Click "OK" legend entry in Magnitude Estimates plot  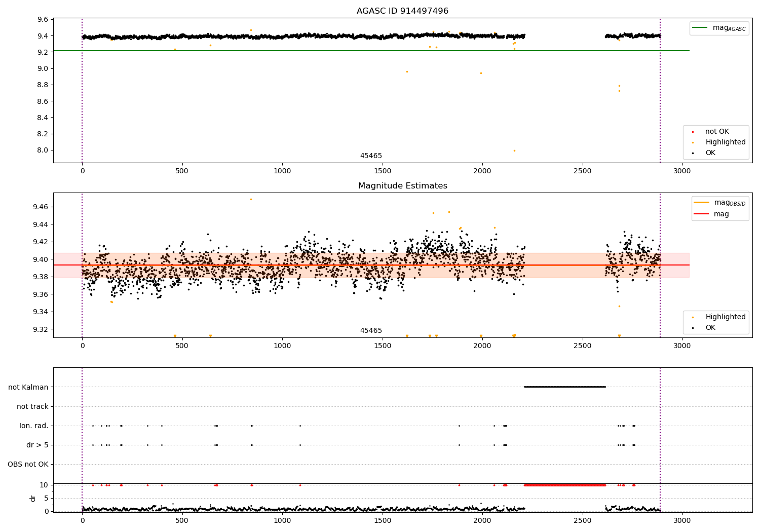710,328
